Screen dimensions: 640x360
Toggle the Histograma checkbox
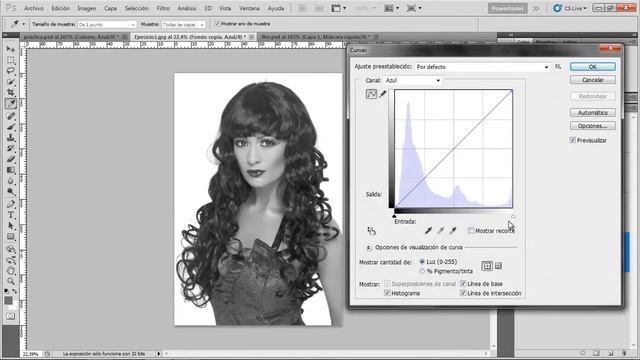click(x=387, y=293)
